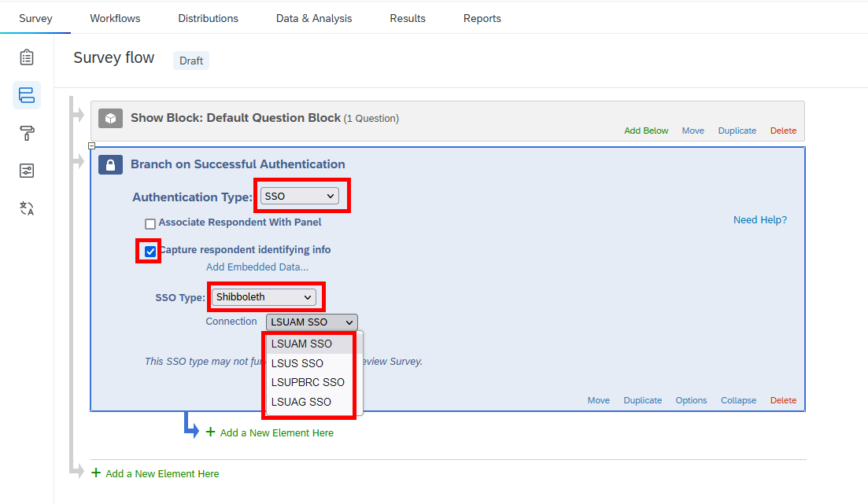Open the Survey options sliders icon
868x504 pixels.
coord(27,171)
